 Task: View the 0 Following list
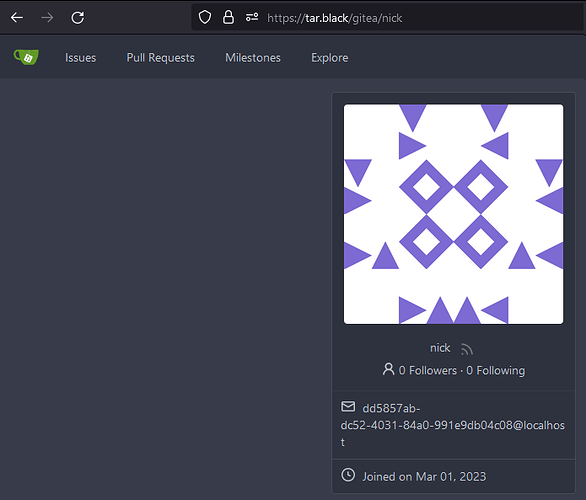coord(496,370)
